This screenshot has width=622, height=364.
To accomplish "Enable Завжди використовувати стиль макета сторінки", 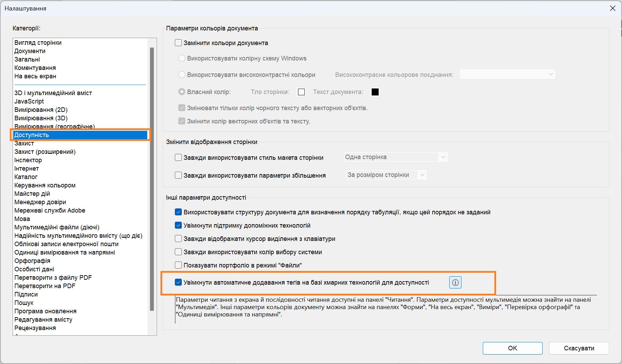I will pyautogui.click(x=178, y=157).
